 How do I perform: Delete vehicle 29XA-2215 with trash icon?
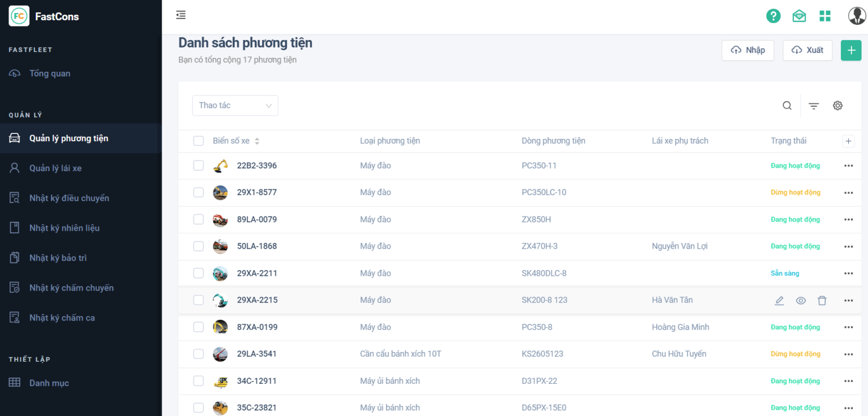coord(822,301)
